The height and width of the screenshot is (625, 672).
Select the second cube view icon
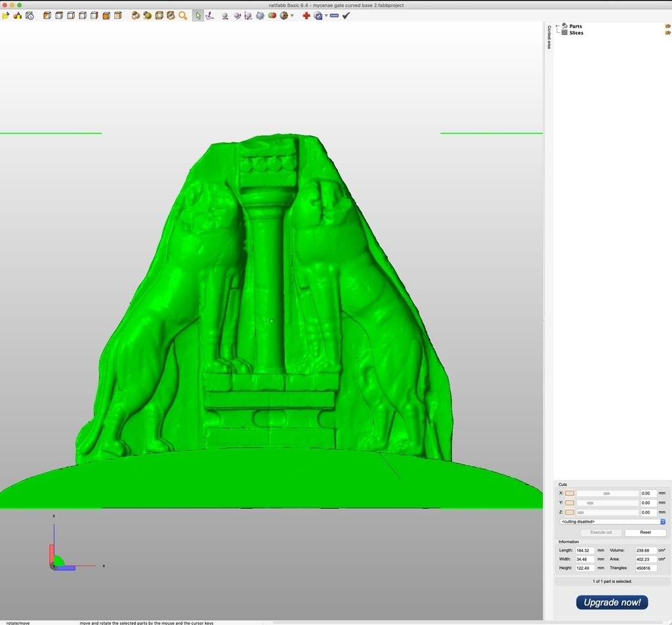pyautogui.click(x=59, y=16)
